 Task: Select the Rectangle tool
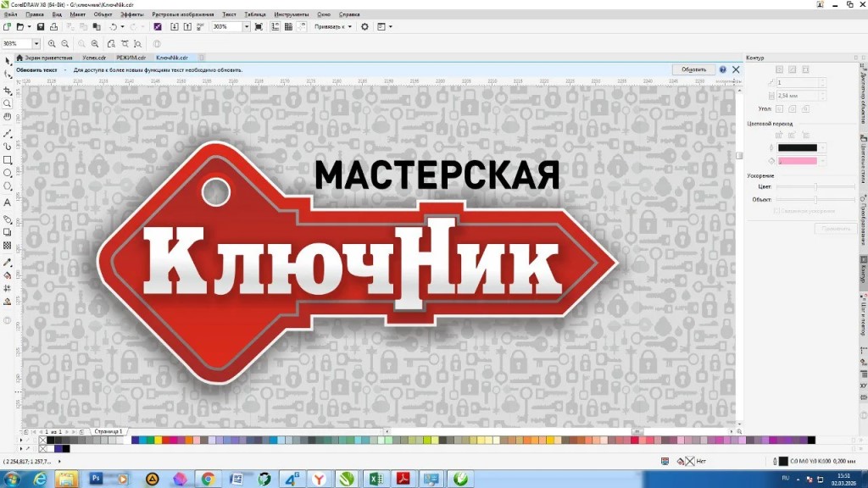click(x=8, y=159)
